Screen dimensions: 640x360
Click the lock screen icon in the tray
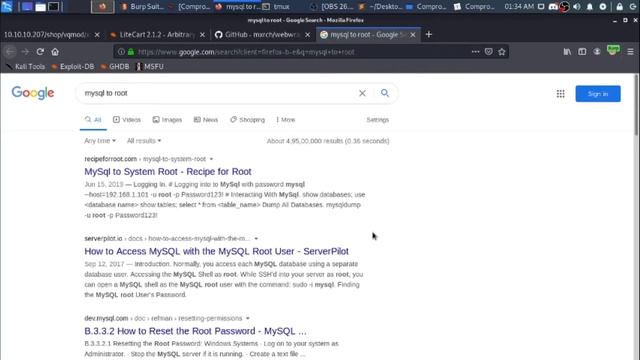click(620, 7)
